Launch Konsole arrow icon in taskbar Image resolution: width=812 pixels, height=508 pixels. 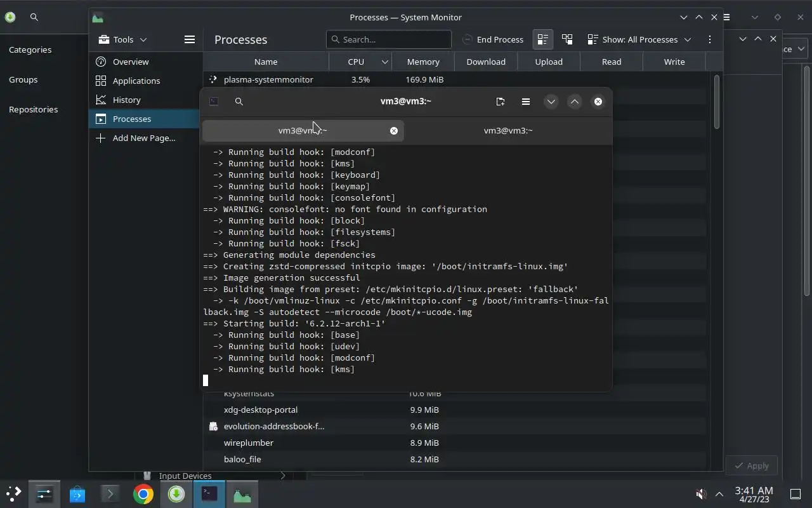(x=110, y=493)
